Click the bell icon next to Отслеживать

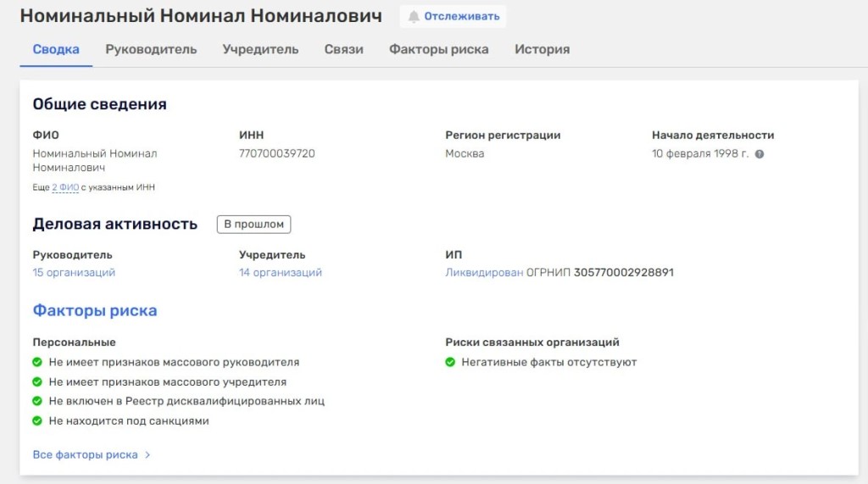click(414, 17)
